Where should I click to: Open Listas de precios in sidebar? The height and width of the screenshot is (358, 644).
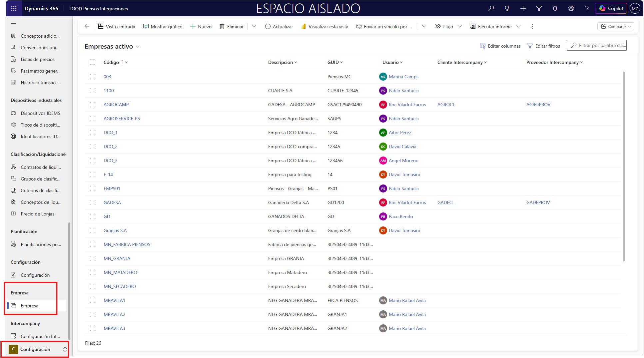[38, 59]
